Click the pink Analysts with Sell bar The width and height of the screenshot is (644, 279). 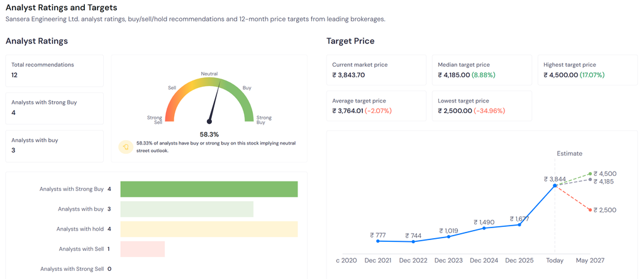tap(143, 249)
